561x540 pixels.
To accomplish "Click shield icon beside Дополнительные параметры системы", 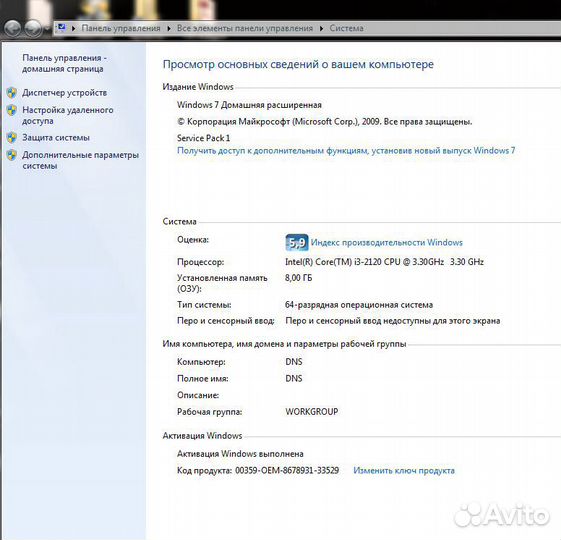I will pyautogui.click(x=12, y=155).
